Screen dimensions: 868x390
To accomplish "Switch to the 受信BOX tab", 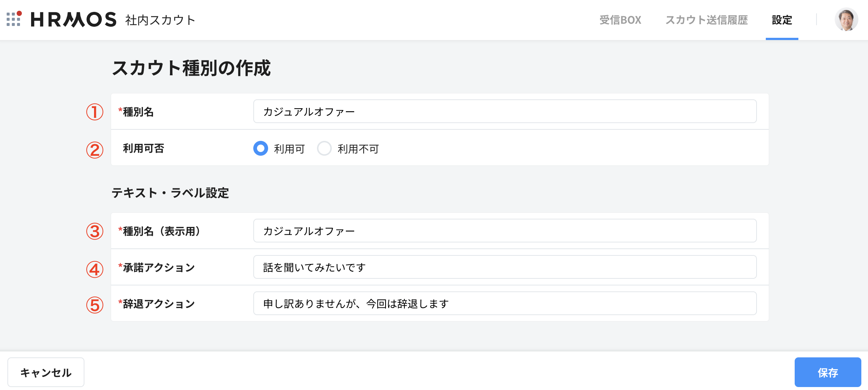I will coord(620,20).
